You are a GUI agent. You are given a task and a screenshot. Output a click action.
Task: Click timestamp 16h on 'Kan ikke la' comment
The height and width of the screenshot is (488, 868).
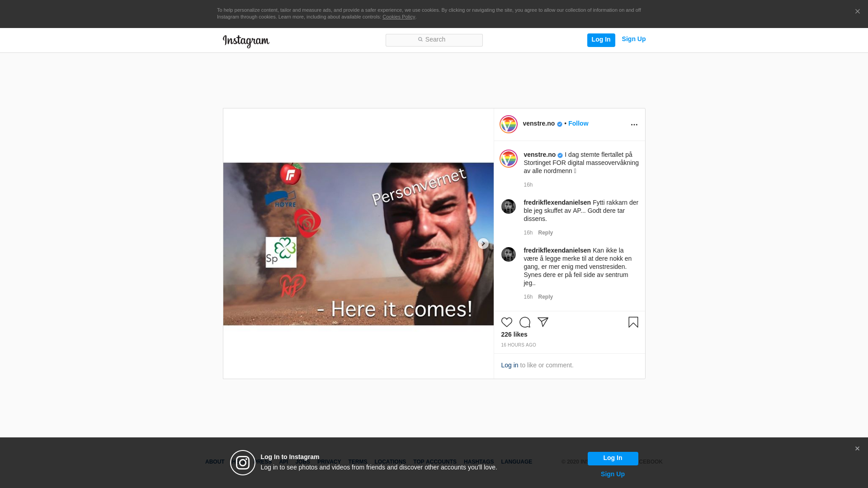[528, 297]
